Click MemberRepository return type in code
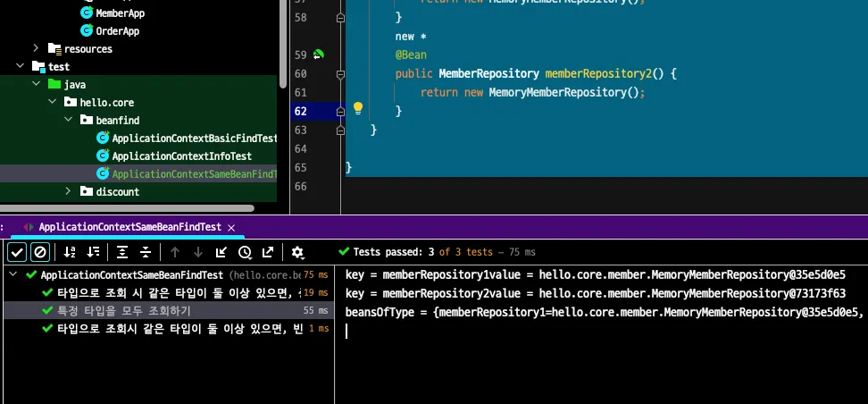This screenshot has height=404, width=868. (488, 73)
